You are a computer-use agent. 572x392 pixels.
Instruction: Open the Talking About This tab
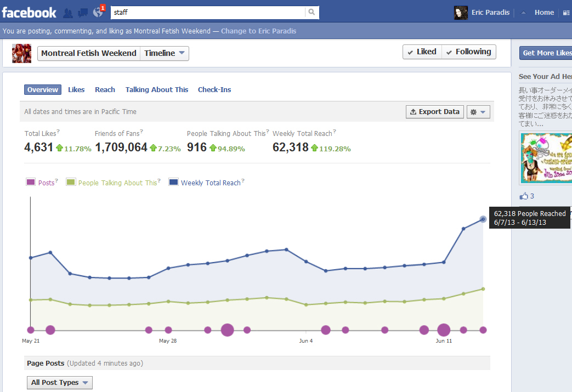coord(157,90)
